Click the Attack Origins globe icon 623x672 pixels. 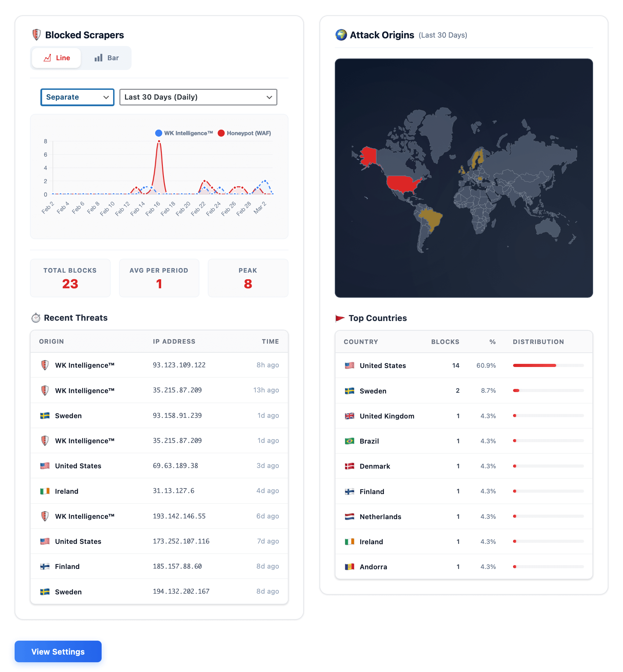[341, 35]
